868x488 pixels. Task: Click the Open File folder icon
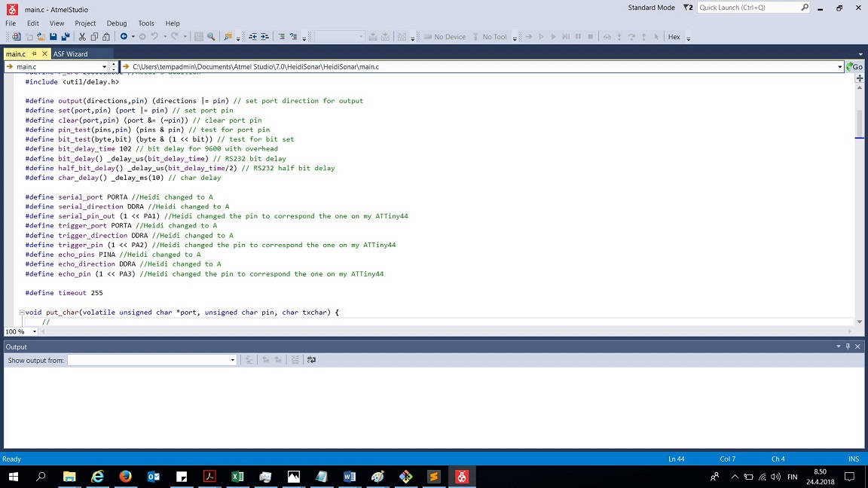41,36
